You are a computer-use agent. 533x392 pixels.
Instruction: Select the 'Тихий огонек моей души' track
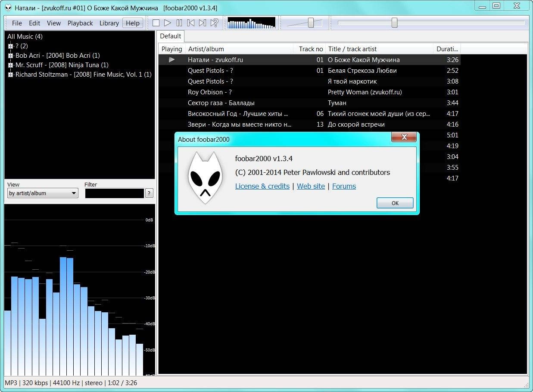[x=309, y=114]
